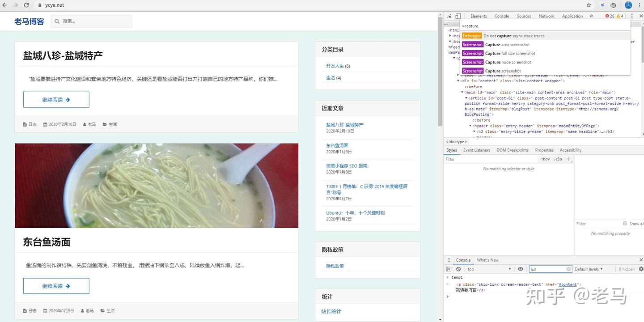Open the Default levels dropdown
644x322 pixels.
pos(589,269)
